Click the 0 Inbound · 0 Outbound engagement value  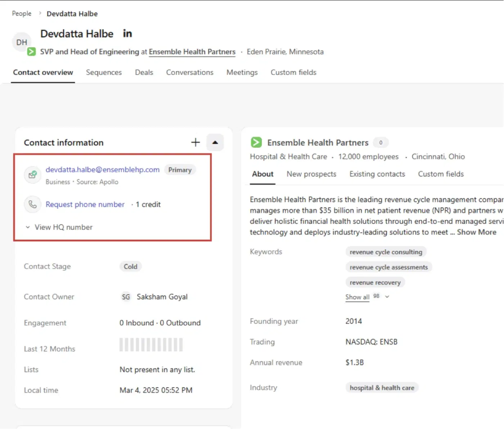pos(160,323)
